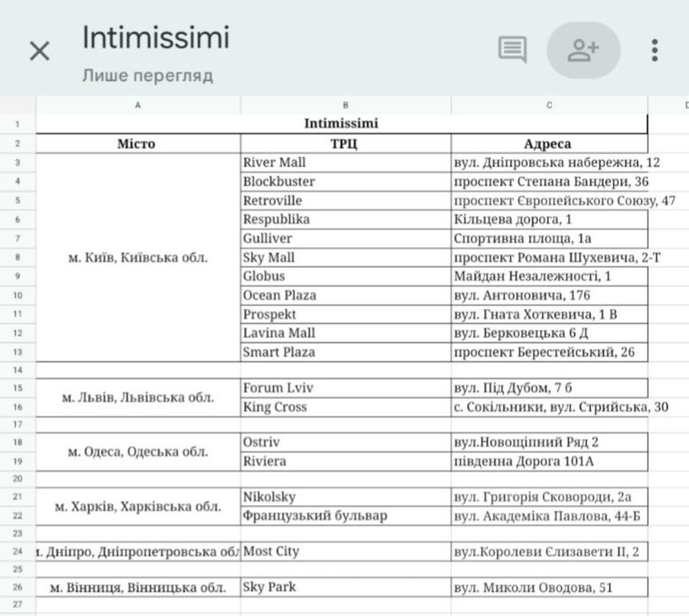The height and width of the screenshot is (616, 689).
Task: Click the м. Львів, Львівська обл. cell
Action: coord(138,397)
